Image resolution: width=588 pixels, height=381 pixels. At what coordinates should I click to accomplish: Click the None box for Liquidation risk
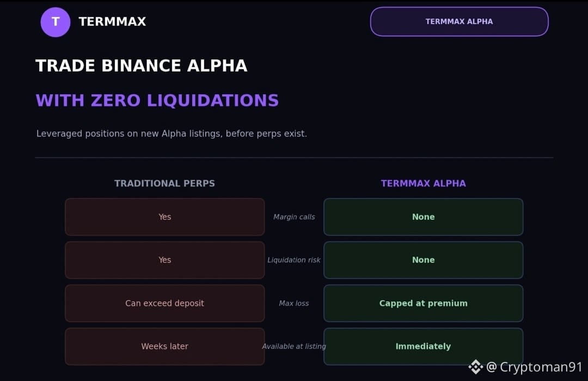click(x=424, y=260)
